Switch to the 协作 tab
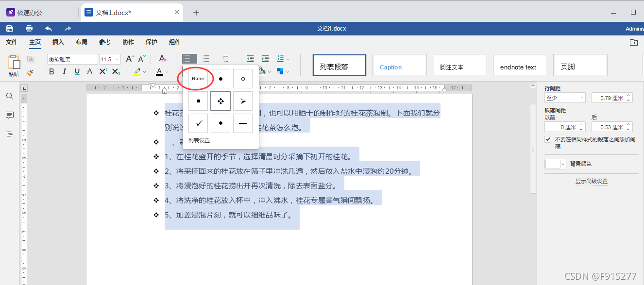The image size is (644, 285). click(128, 42)
